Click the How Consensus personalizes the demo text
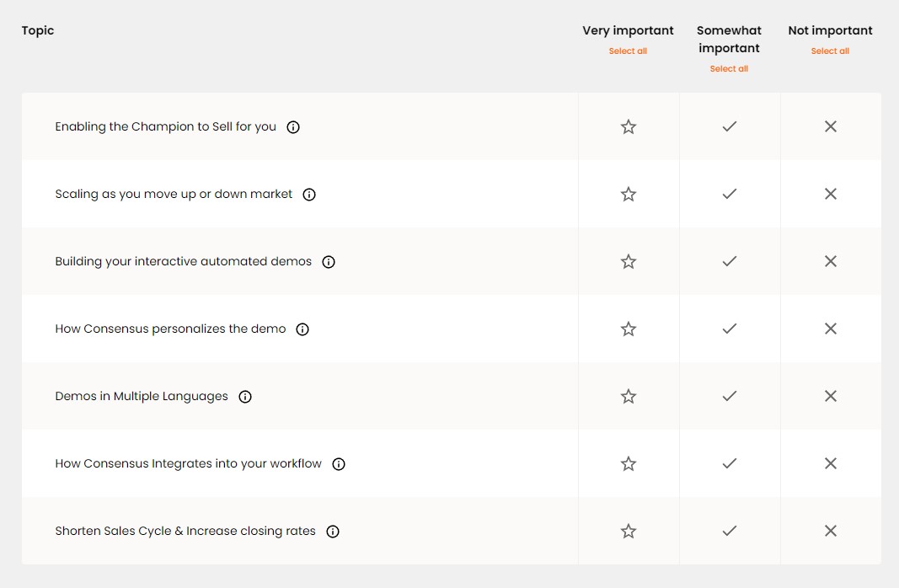The height and width of the screenshot is (588, 899). [170, 329]
